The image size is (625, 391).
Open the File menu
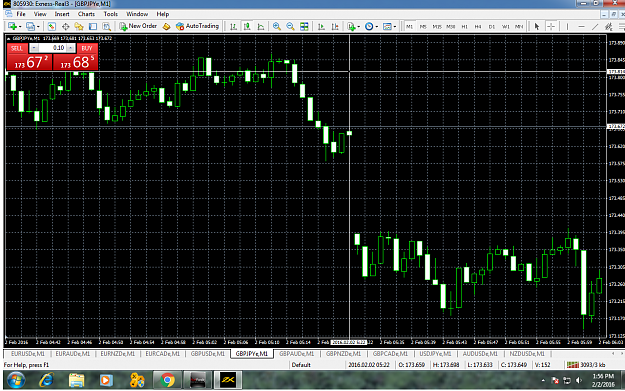point(21,14)
